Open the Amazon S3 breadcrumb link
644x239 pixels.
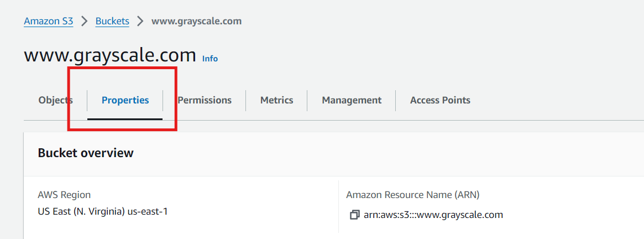point(49,22)
